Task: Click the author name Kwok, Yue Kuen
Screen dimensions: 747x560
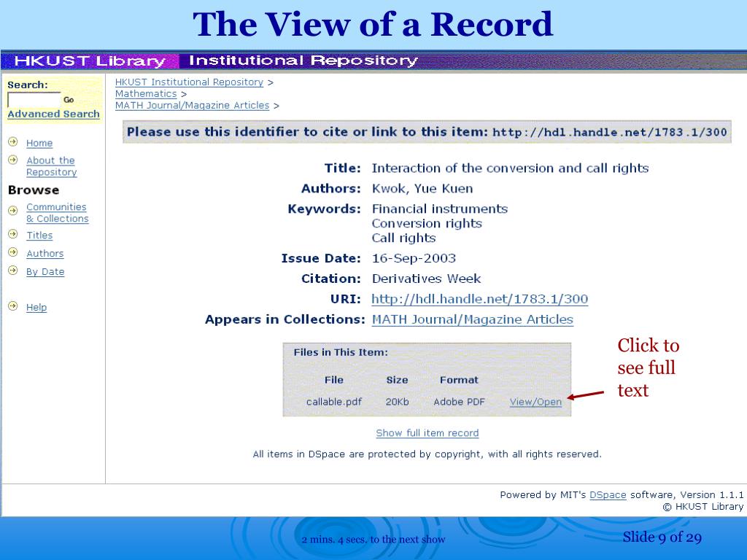Action: coord(422,189)
